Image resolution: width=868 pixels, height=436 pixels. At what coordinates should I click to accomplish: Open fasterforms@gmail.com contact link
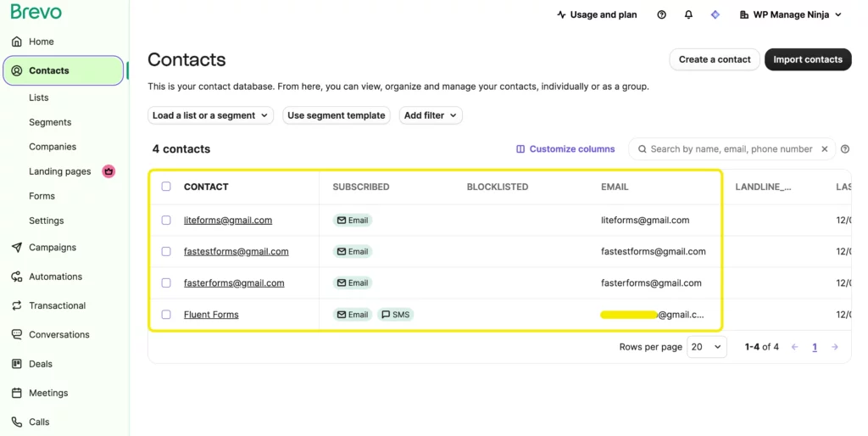[234, 282]
